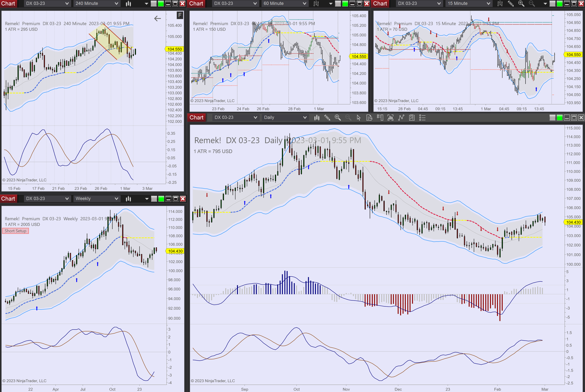Click pencil draw tool on 15 Minute chart
The height and width of the screenshot is (392, 585).
(x=510, y=4)
